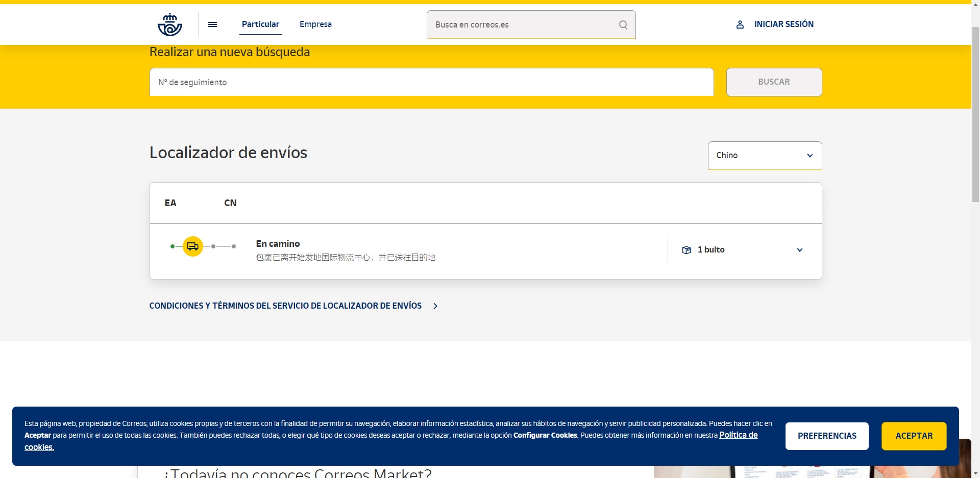The height and width of the screenshot is (478, 980).
Task: Click the green first tracking step dot
Action: pyautogui.click(x=173, y=246)
